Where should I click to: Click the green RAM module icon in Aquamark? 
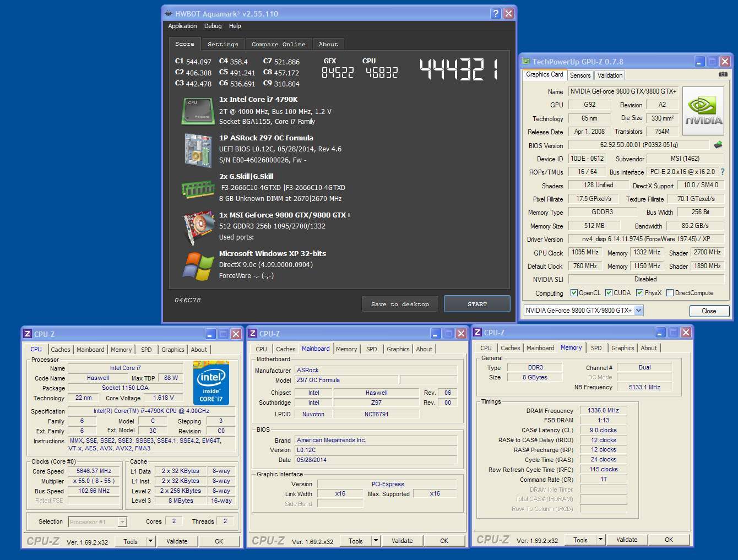198,189
